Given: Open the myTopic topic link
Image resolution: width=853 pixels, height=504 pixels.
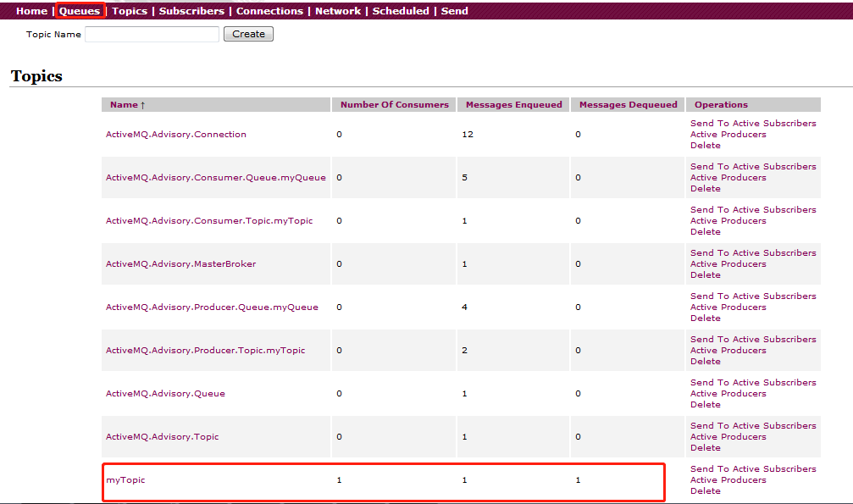Looking at the screenshot, I should point(125,480).
